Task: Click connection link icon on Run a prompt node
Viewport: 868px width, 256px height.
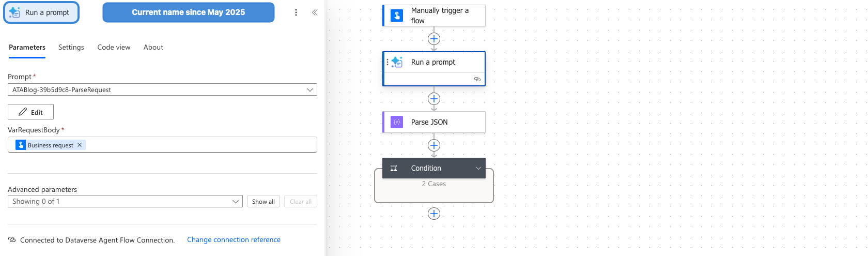Action: point(477,79)
